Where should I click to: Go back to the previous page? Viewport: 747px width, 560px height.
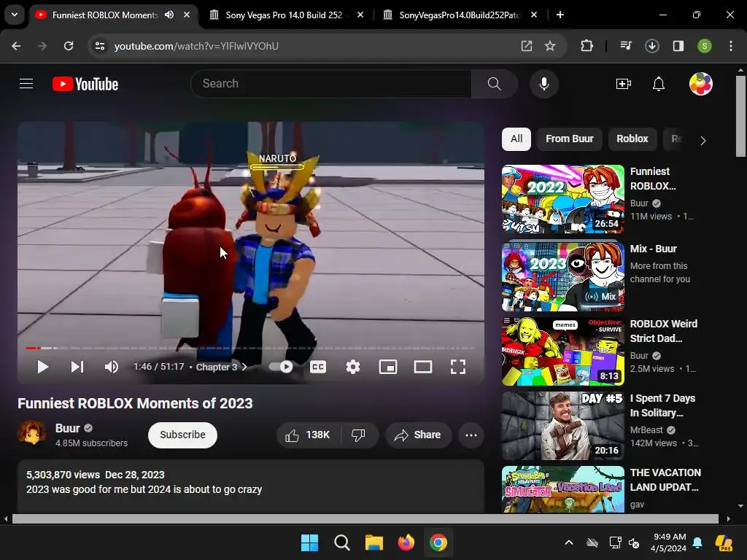(x=16, y=46)
